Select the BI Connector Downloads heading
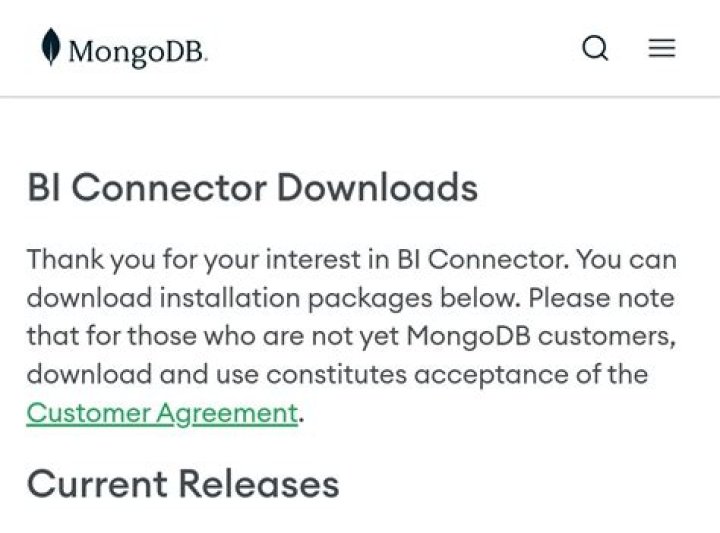The width and height of the screenshot is (720, 533). (253, 188)
